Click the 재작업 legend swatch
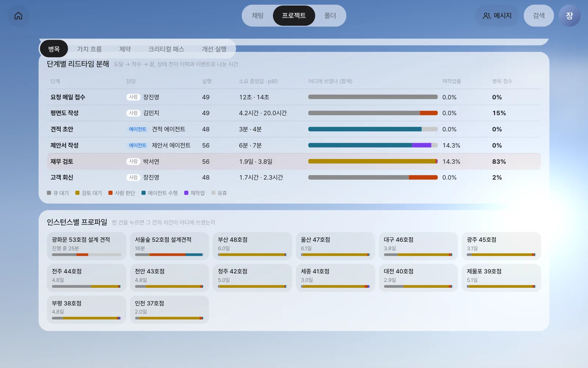 [x=186, y=193]
